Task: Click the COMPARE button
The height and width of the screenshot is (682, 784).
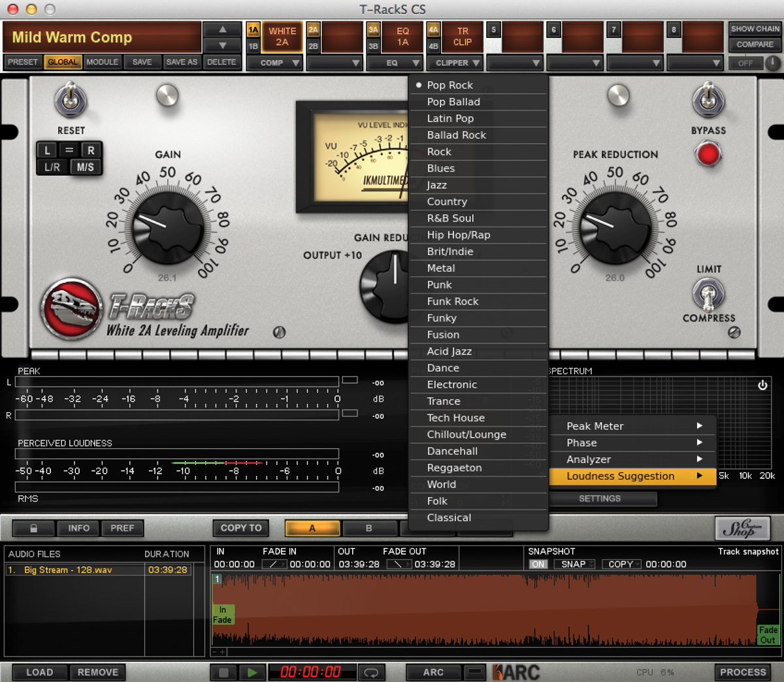Action: [x=755, y=45]
